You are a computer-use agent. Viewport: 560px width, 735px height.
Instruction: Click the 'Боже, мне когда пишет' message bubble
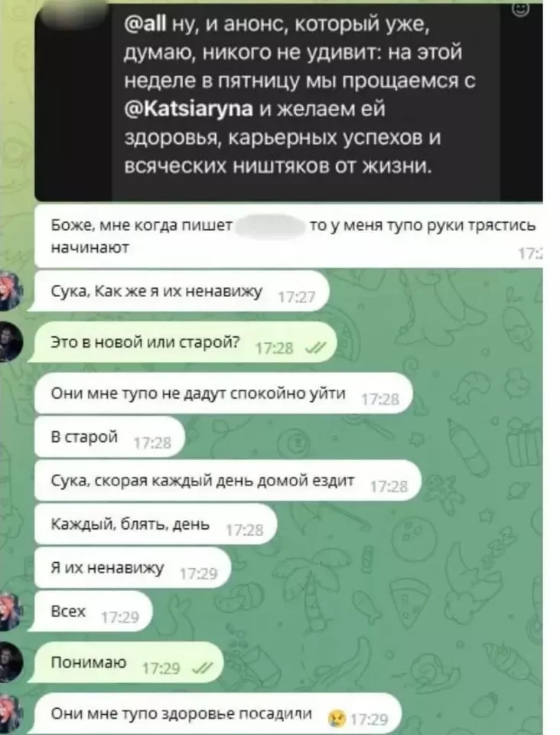[288, 236]
